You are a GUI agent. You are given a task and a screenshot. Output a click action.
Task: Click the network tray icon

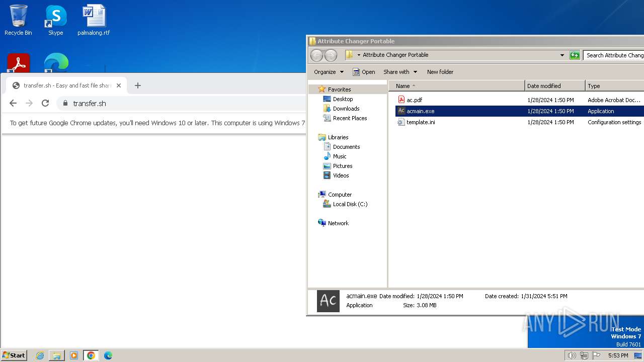(584, 355)
